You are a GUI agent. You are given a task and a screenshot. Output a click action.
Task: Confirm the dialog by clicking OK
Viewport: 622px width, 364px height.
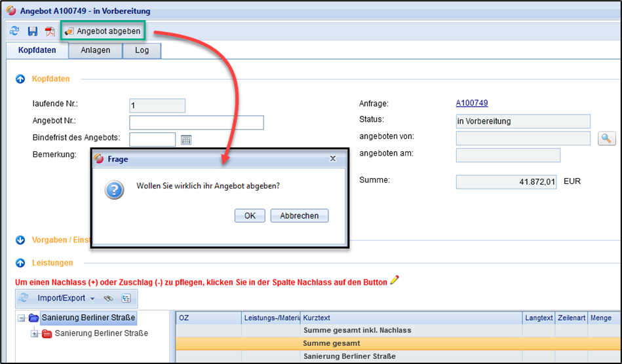[x=250, y=215]
